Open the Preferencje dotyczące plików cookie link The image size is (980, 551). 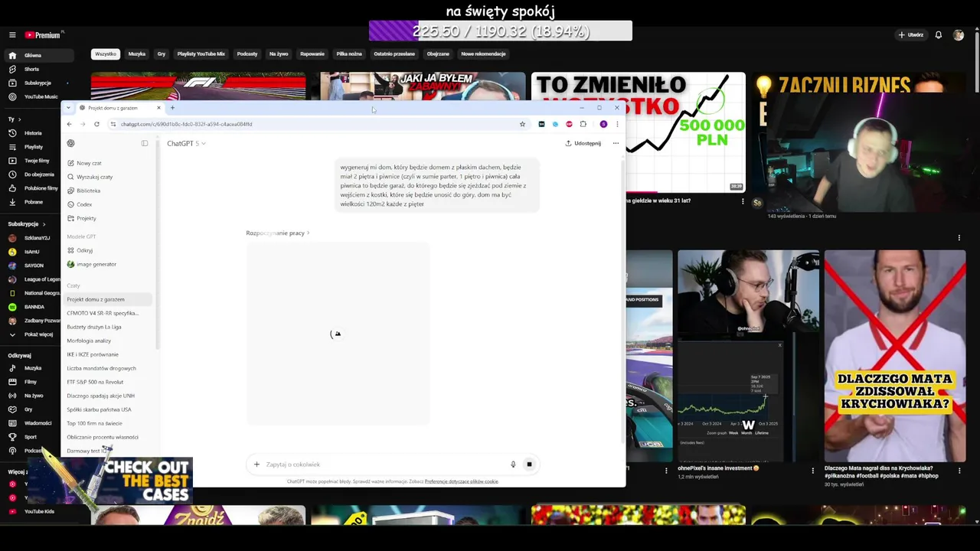461,481
